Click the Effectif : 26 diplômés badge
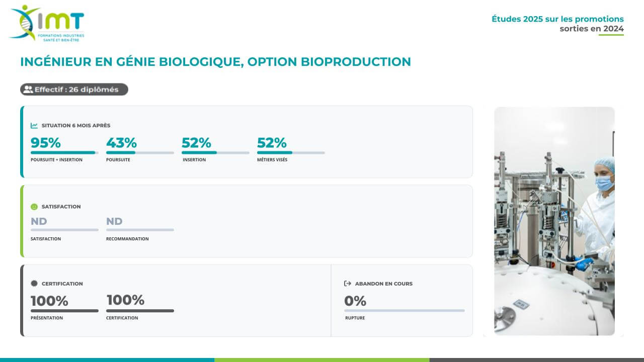This screenshot has width=644, height=362. pyautogui.click(x=74, y=89)
